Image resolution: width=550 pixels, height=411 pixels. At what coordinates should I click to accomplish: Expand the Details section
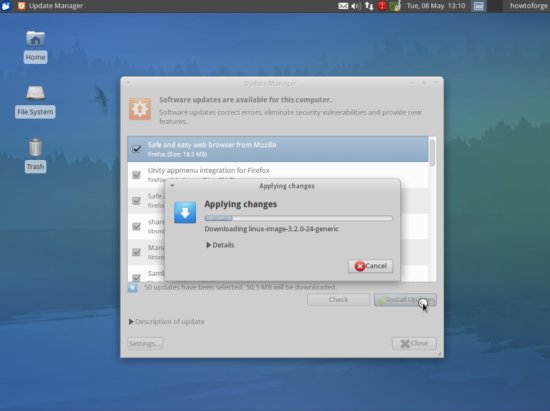(x=220, y=245)
